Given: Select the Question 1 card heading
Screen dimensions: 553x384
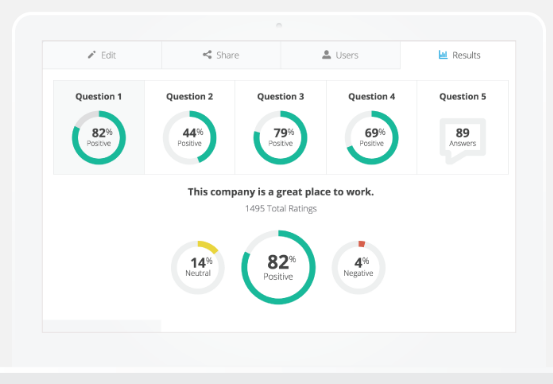Looking at the screenshot, I should click(x=99, y=97).
